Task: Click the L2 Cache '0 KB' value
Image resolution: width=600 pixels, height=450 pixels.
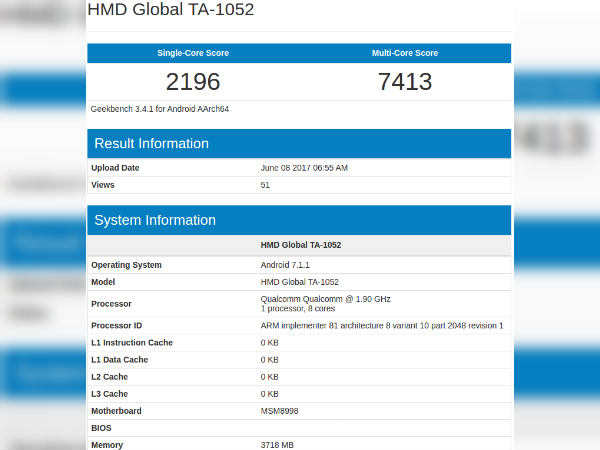Action: 269,377
